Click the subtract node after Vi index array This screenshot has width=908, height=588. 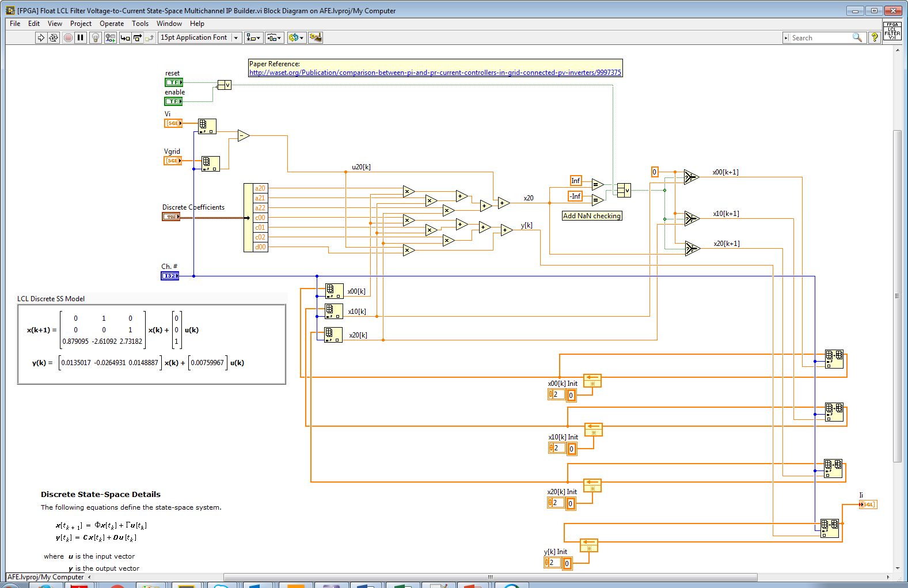click(244, 136)
